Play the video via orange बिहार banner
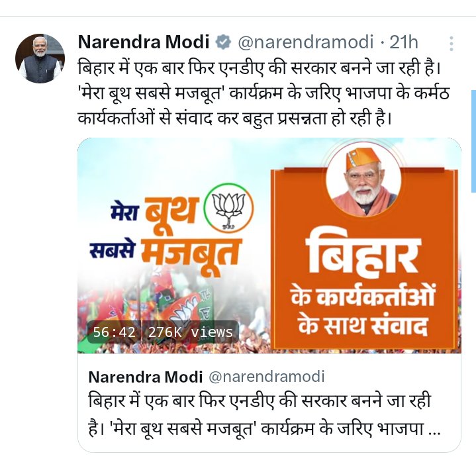The height and width of the screenshot is (462, 476). (364, 259)
